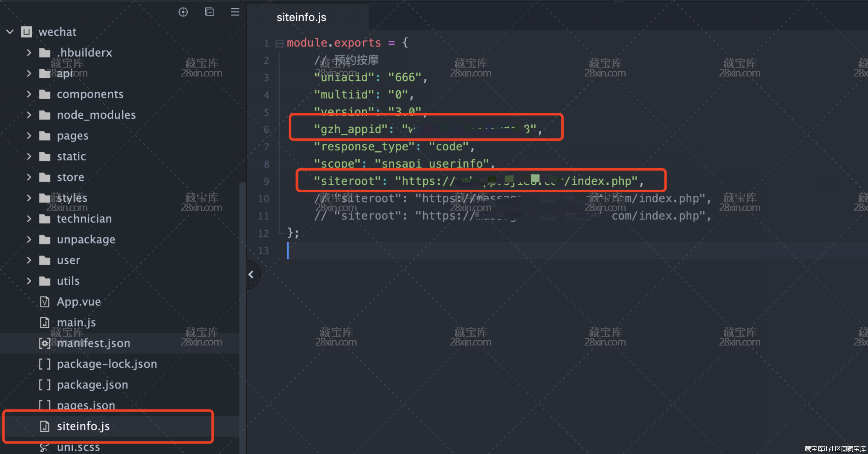Open package.json in file tree
Image resolution: width=868 pixels, height=454 pixels.
click(x=92, y=385)
